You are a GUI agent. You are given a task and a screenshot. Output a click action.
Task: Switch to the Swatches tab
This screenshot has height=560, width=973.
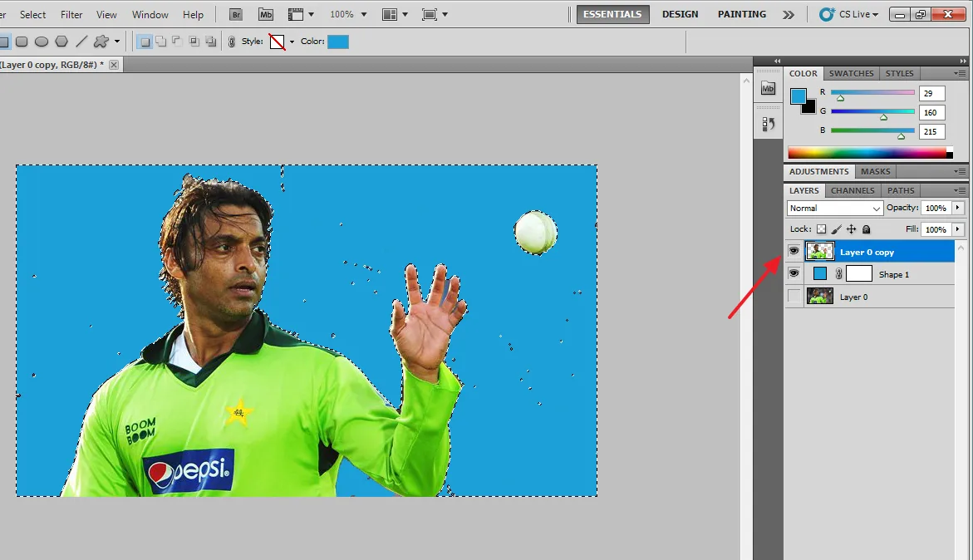coord(851,73)
